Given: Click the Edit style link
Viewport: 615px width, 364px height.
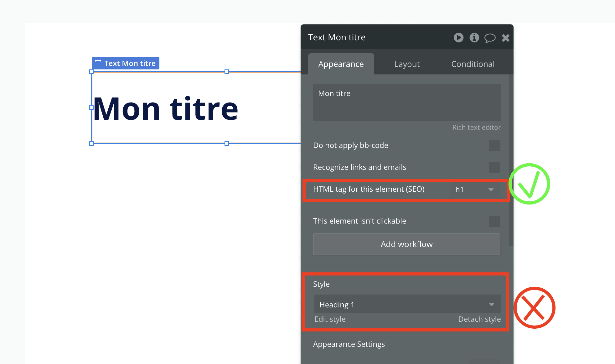Looking at the screenshot, I should (x=329, y=319).
